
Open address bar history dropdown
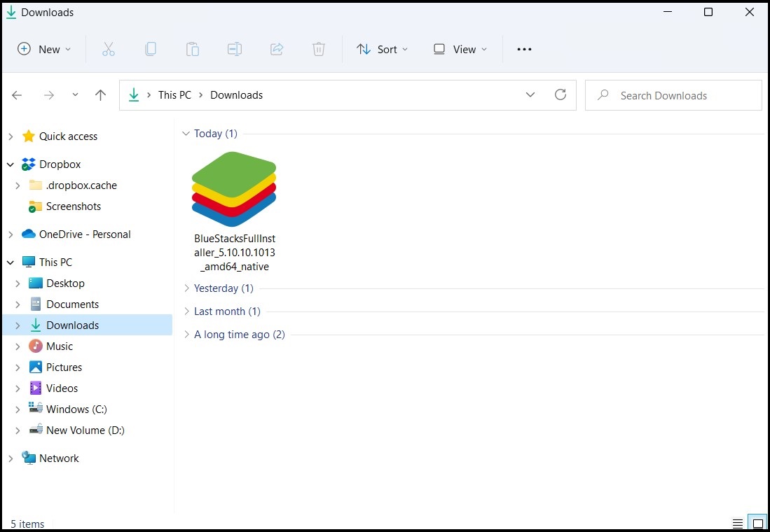[x=530, y=94]
